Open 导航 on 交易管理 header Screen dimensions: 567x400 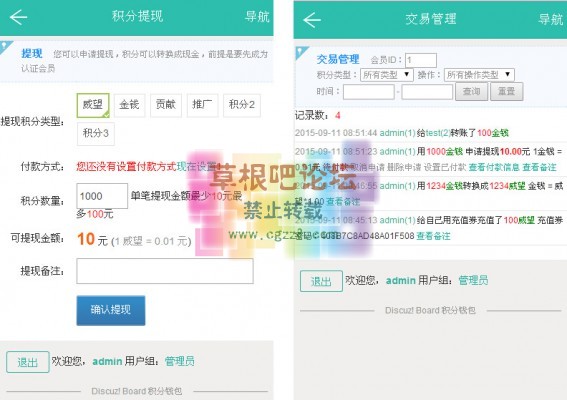click(550, 19)
